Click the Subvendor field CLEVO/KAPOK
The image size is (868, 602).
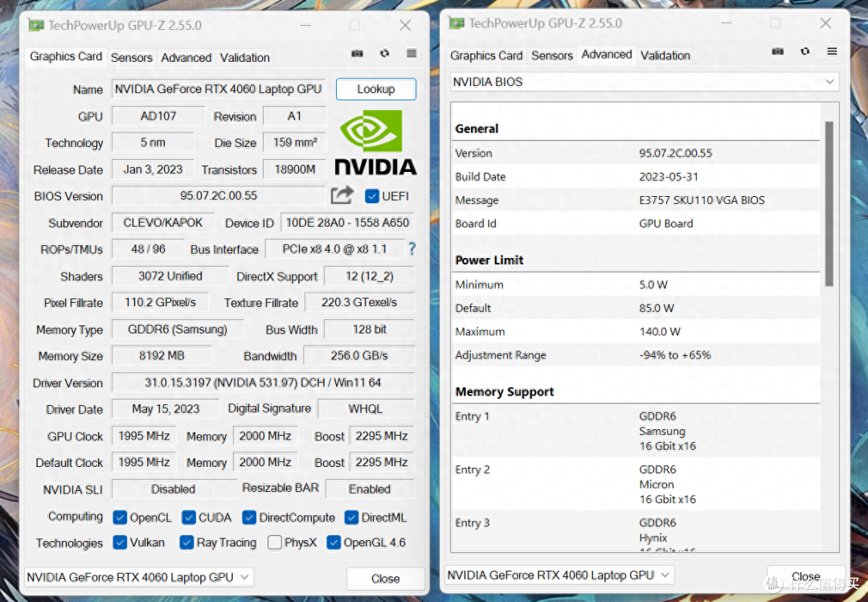[x=162, y=223]
